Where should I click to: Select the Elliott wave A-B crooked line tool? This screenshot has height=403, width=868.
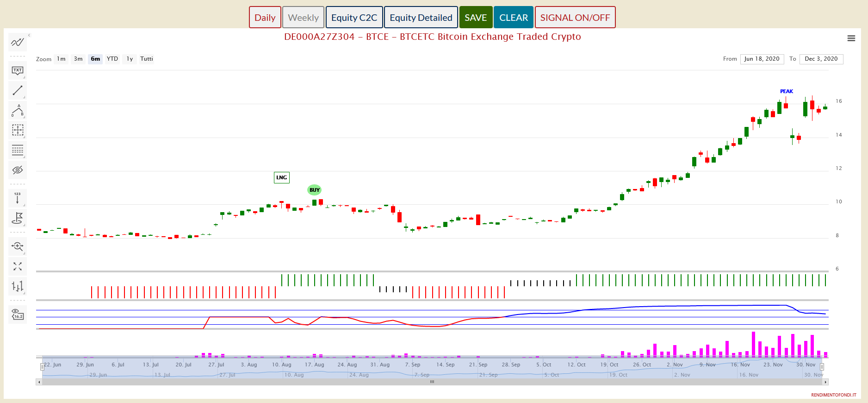coord(18,111)
